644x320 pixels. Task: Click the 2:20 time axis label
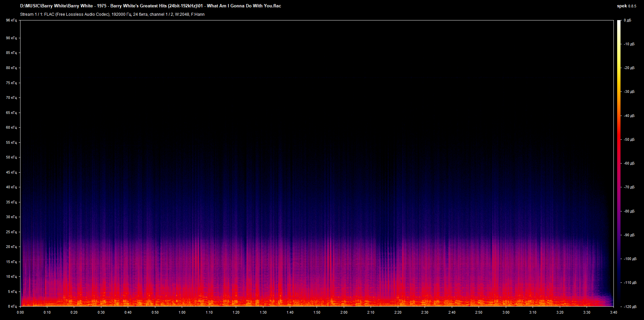pyautogui.click(x=398, y=312)
